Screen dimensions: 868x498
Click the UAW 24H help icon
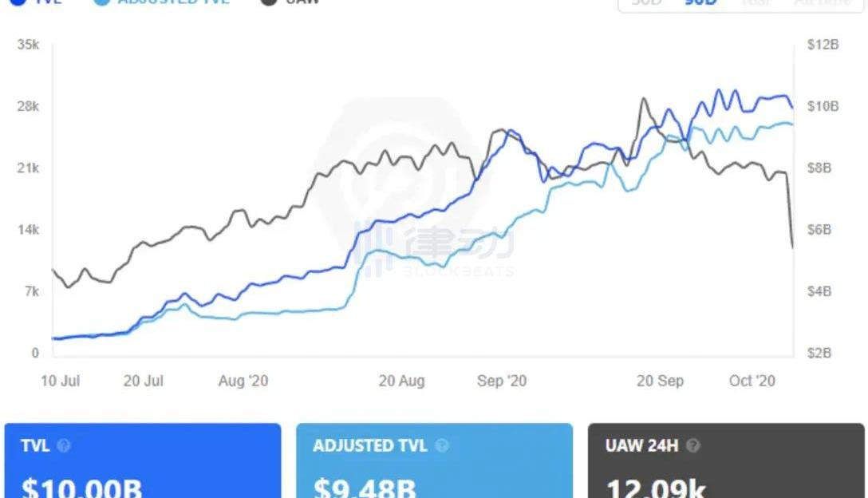pyautogui.click(x=692, y=446)
